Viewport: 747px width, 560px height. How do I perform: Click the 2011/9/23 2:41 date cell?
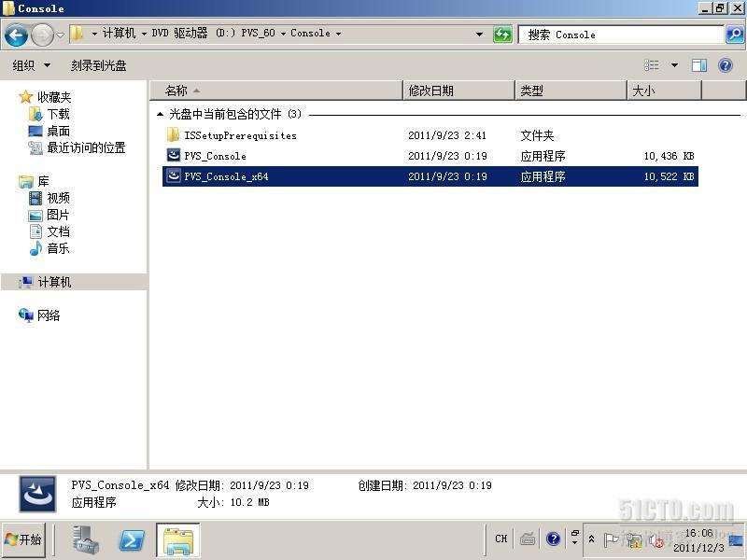coord(447,135)
